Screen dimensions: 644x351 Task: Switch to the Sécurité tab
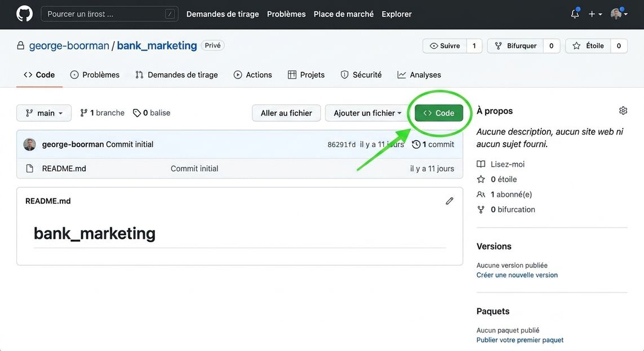[361, 75]
